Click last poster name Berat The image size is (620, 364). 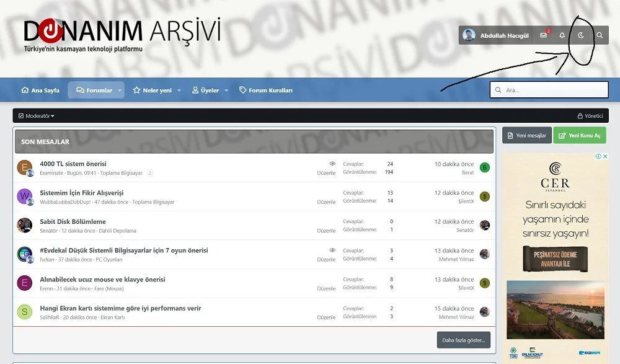(x=467, y=172)
